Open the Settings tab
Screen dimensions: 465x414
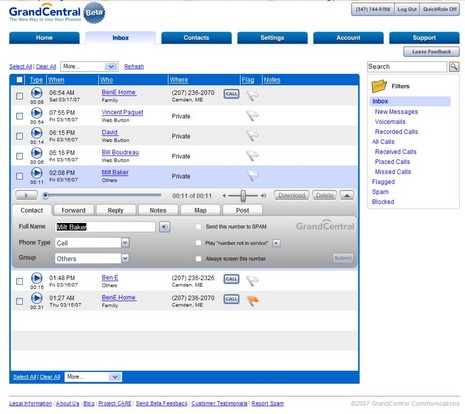click(272, 38)
